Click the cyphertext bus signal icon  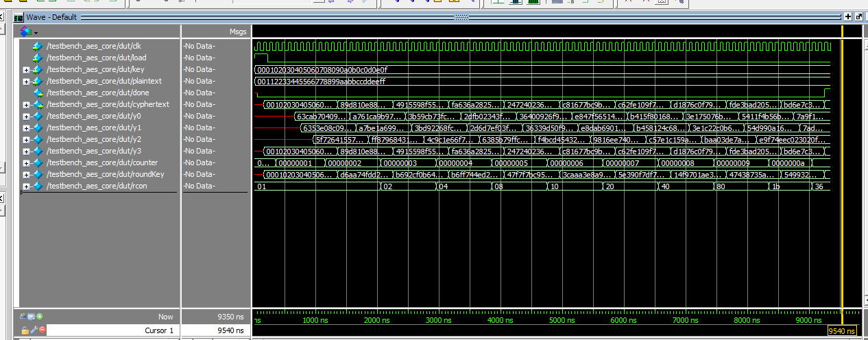pos(38,105)
